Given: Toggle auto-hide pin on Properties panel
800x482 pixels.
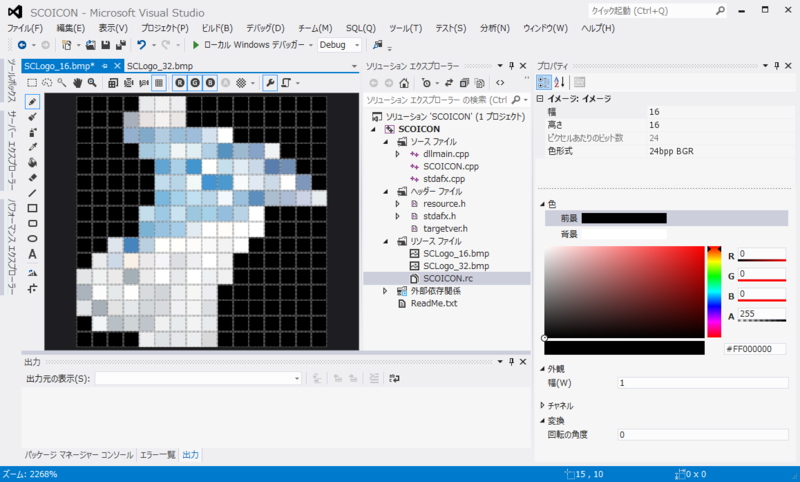Looking at the screenshot, I should [x=777, y=65].
